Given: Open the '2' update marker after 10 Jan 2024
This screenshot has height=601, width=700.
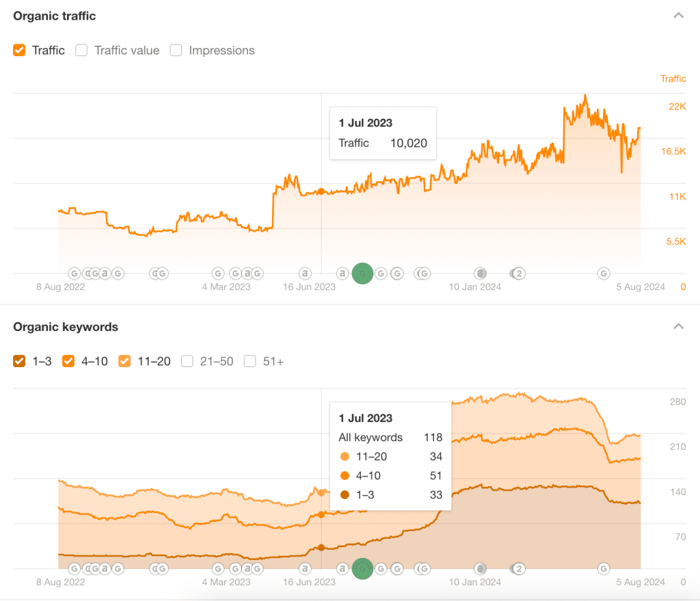Looking at the screenshot, I should 517,273.
